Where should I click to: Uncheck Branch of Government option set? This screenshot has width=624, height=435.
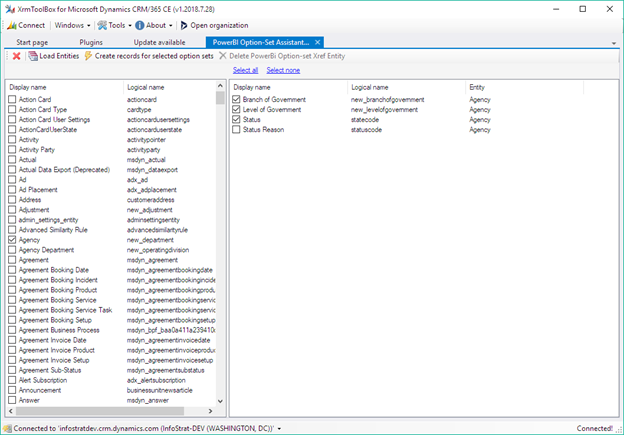[x=236, y=99]
